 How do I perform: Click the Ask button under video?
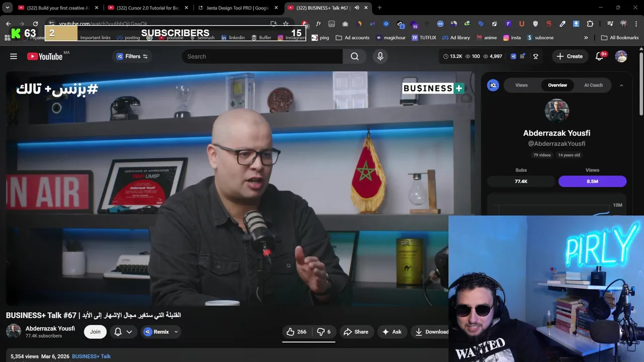pos(392,332)
